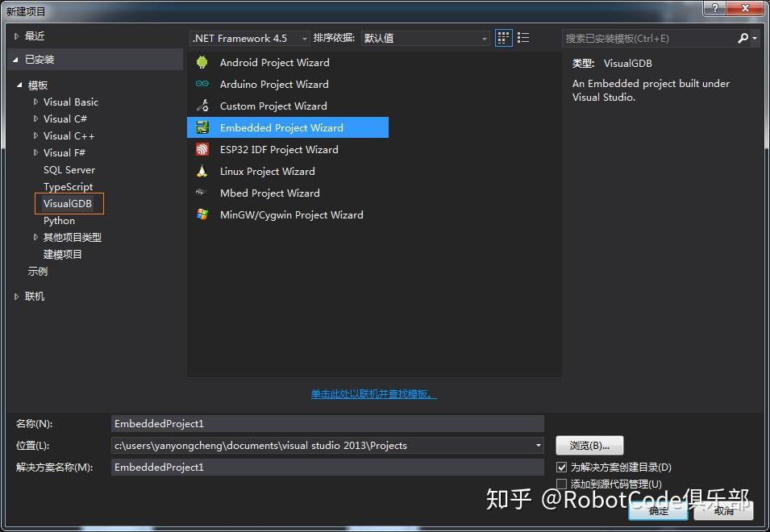This screenshot has width=770, height=532.
Task: Choose the ESP32 IDF Project Wizard
Action: point(278,149)
